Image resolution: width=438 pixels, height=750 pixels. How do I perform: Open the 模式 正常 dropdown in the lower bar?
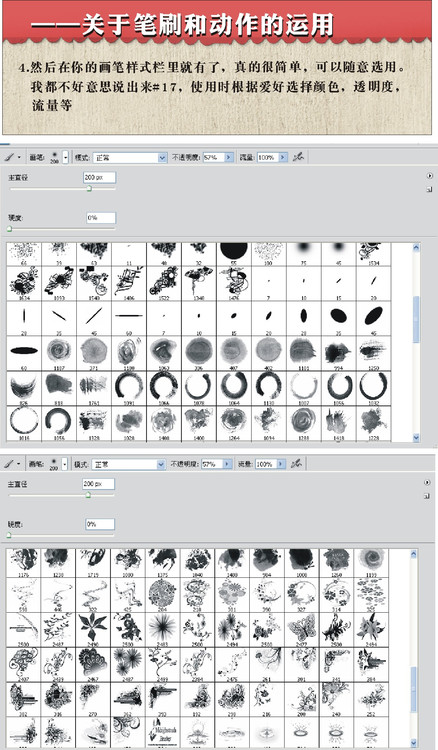pos(128,464)
